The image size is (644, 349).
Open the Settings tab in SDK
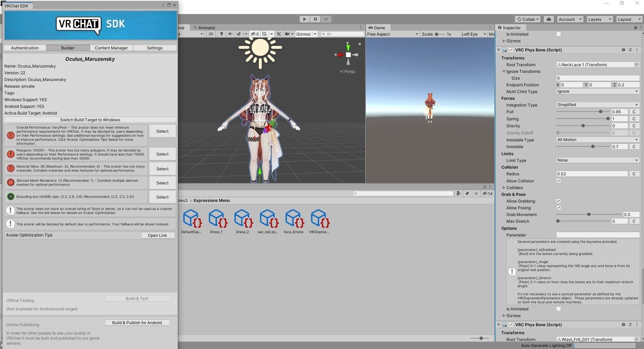[155, 48]
